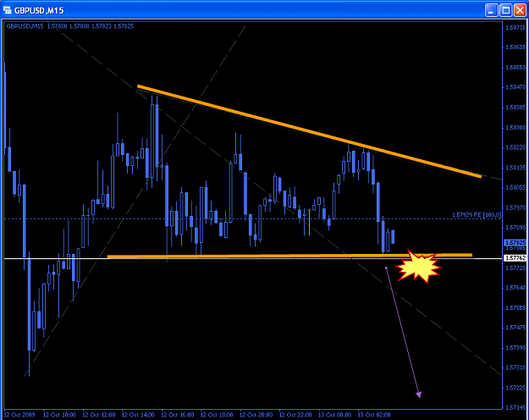Click time axis label '13 Oct 02:00'
This screenshot has width=529, height=420.
point(374,415)
